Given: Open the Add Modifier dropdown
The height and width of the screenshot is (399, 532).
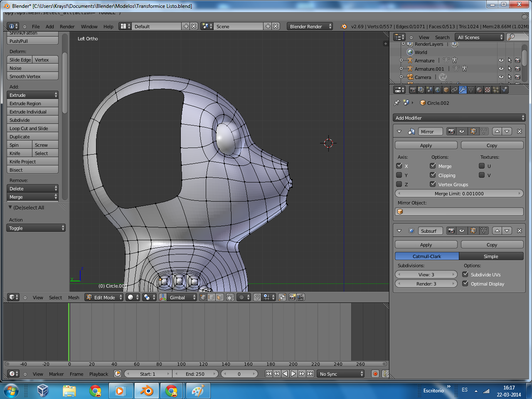Looking at the screenshot, I should coord(459,118).
